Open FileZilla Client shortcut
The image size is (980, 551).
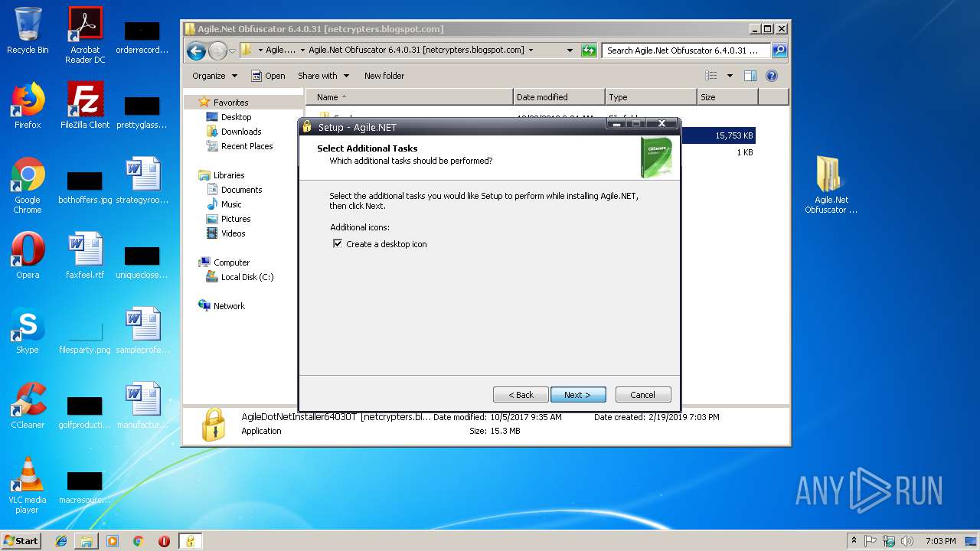85,106
